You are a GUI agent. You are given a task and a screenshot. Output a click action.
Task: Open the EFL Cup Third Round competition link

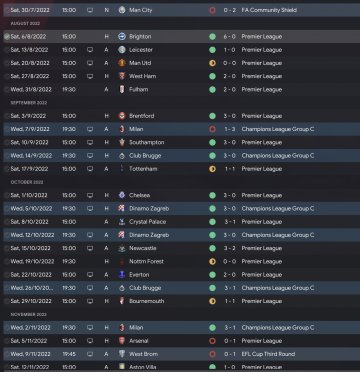click(268, 354)
